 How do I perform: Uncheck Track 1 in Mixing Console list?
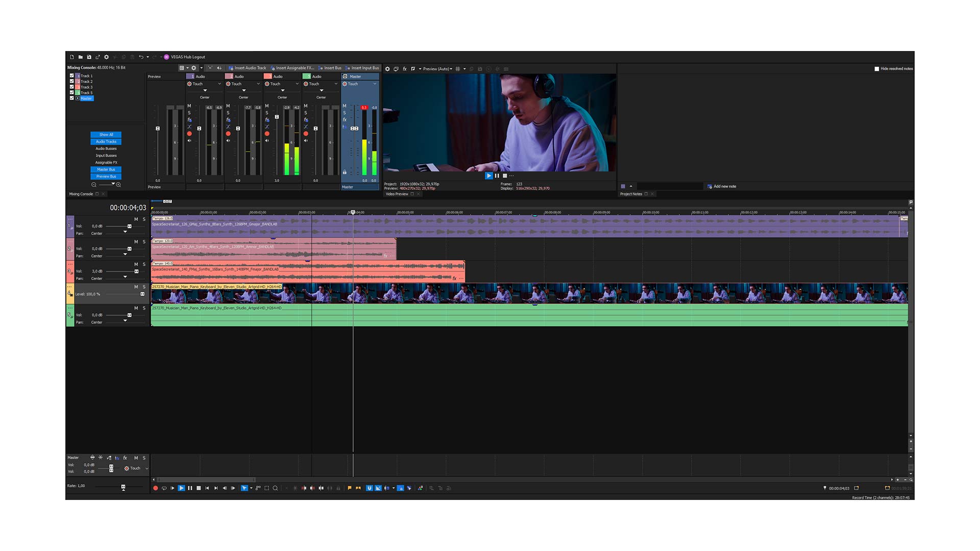72,76
